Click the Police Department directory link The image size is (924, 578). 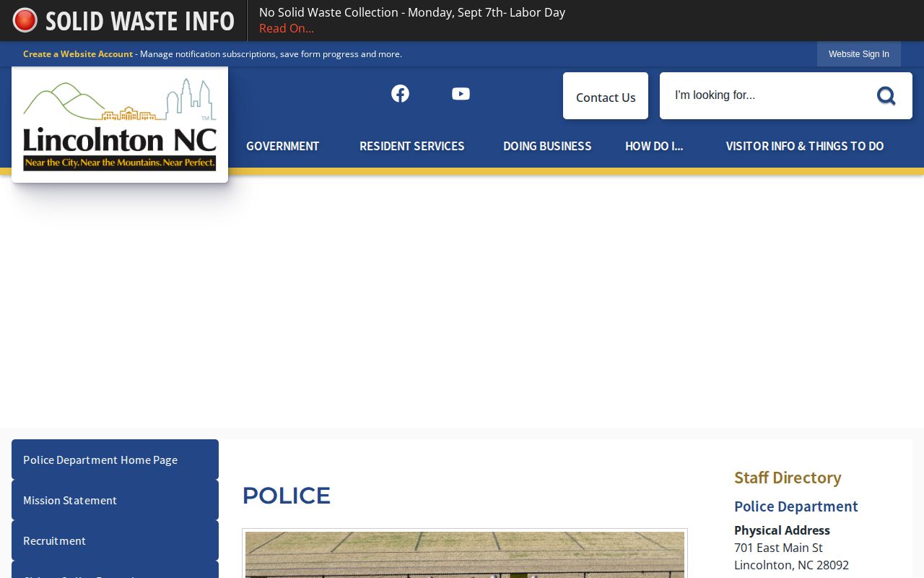pyautogui.click(x=796, y=506)
